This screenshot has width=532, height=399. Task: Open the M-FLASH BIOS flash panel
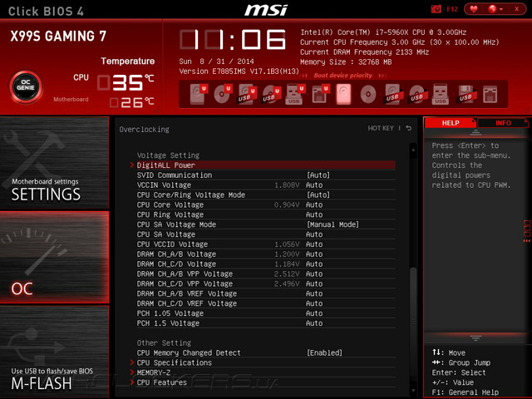[55, 352]
